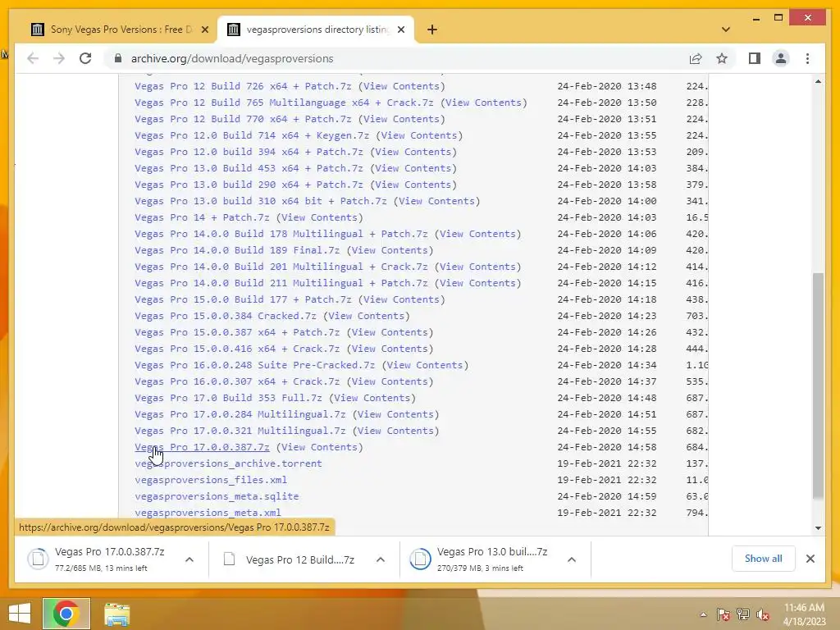View Contents of Vegas Pro 16.0.0.307 x64 + Crack
The height and width of the screenshot is (630, 840).
pyautogui.click(x=390, y=382)
